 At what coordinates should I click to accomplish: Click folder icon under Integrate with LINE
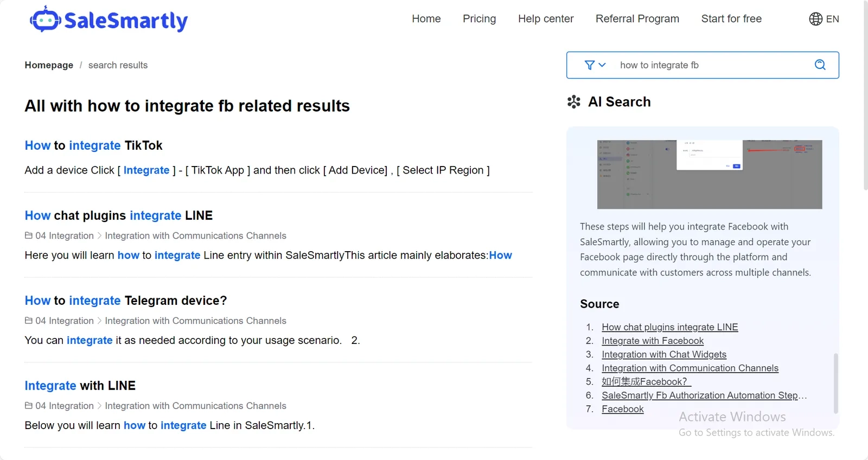(29, 406)
